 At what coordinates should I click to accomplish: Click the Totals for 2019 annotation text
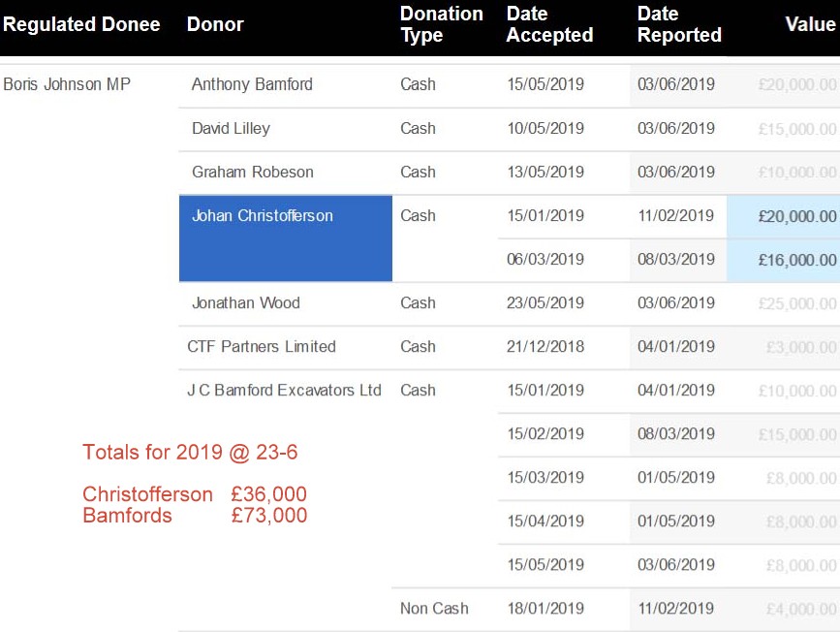tap(190, 453)
